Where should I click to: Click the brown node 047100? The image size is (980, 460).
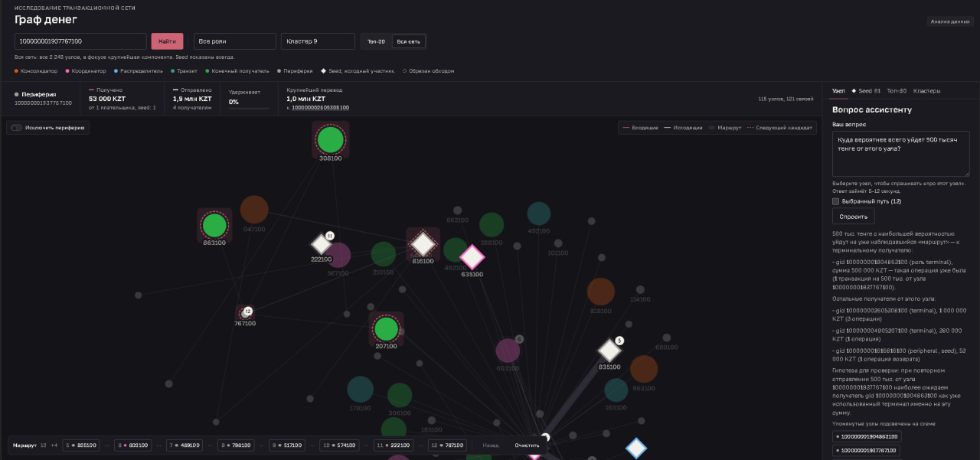(254, 210)
